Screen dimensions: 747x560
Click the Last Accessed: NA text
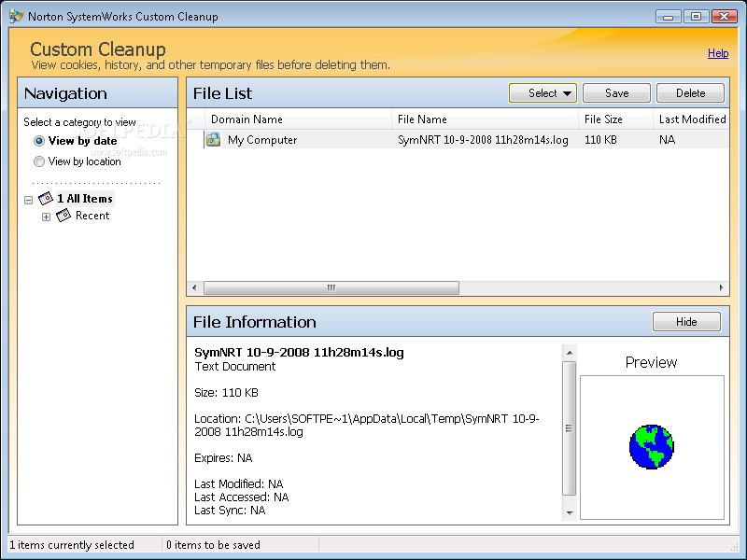click(x=242, y=497)
